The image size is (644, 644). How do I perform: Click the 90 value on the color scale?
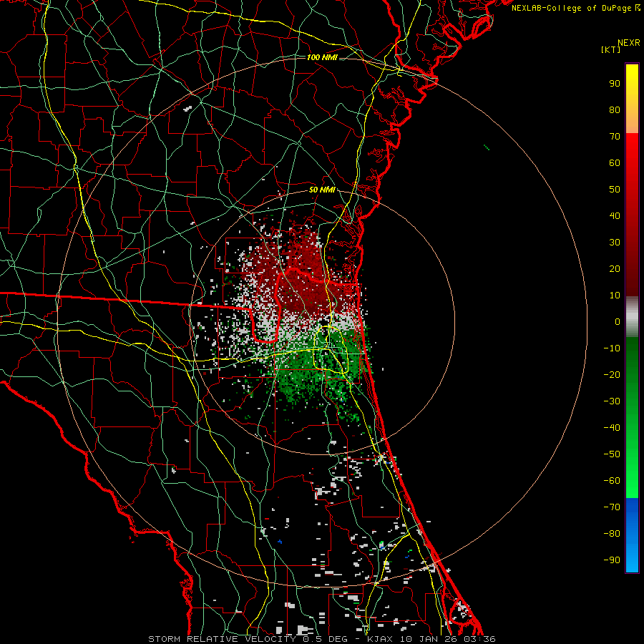tap(615, 84)
